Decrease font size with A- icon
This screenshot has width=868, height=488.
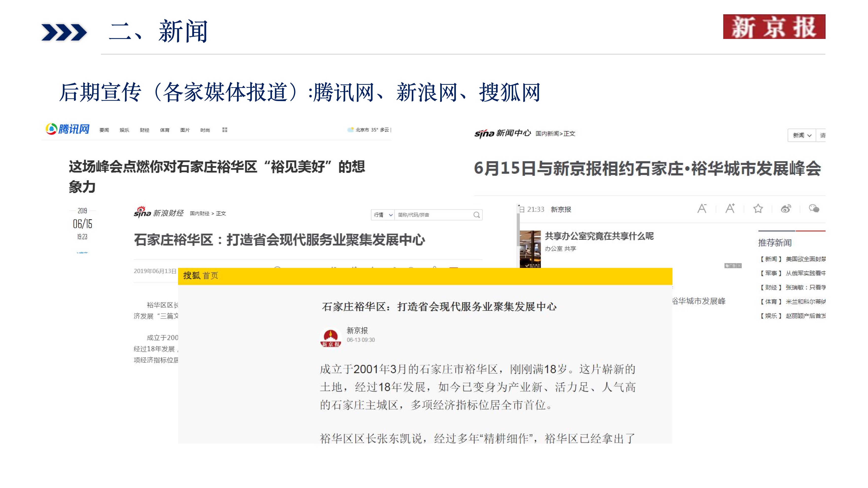point(702,209)
